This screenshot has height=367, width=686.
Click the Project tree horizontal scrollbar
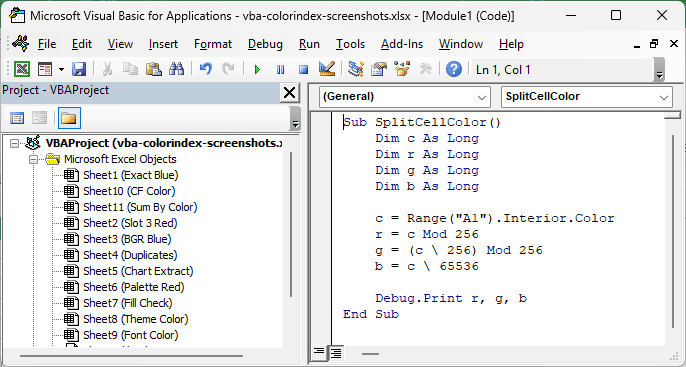click(131, 356)
